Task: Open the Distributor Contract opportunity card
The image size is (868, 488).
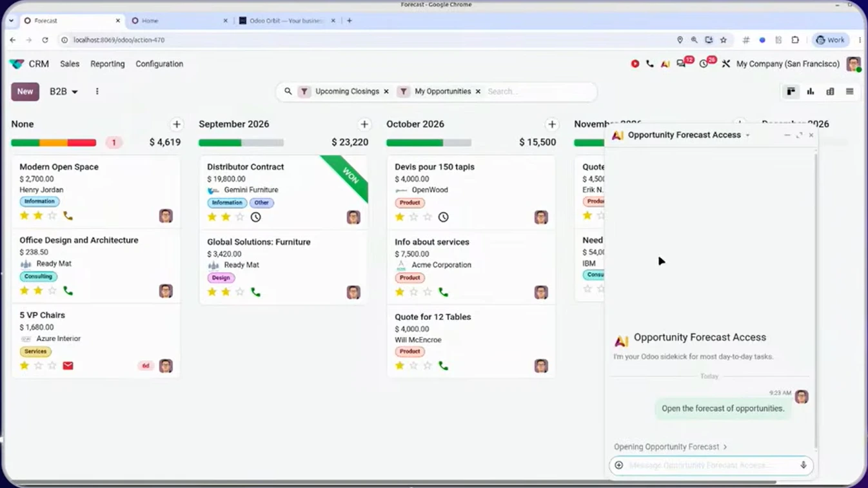Action: tap(284, 191)
